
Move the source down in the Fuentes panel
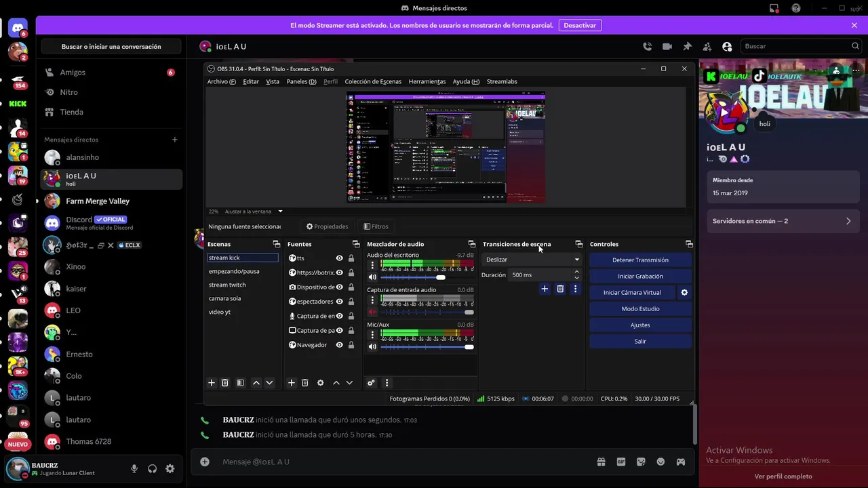[x=349, y=383]
